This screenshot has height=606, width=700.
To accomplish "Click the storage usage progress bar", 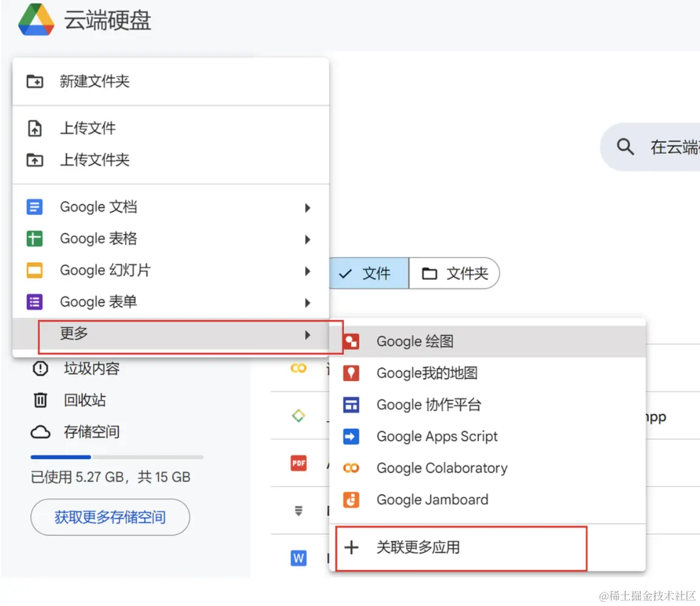I will click(117, 457).
